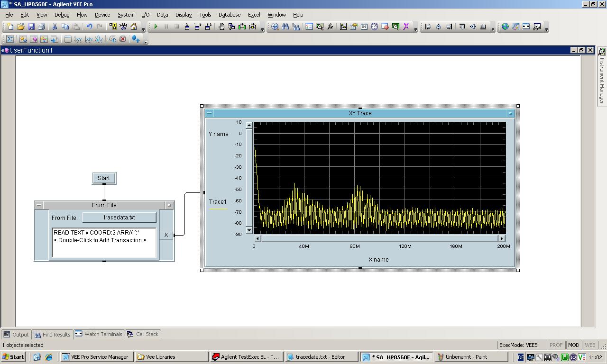Toggle the PROF status indicator

pos(556,345)
